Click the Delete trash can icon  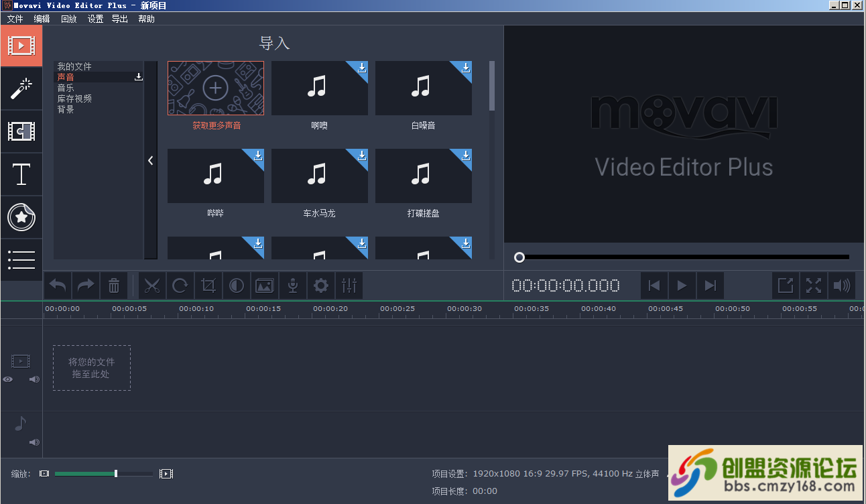pyautogui.click(x=114, y=286)
